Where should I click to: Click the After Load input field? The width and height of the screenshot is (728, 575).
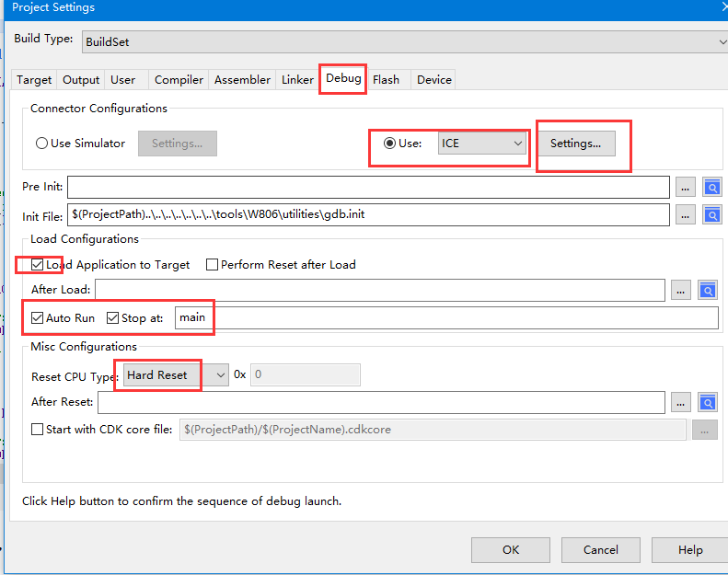(x=380, y=290)
